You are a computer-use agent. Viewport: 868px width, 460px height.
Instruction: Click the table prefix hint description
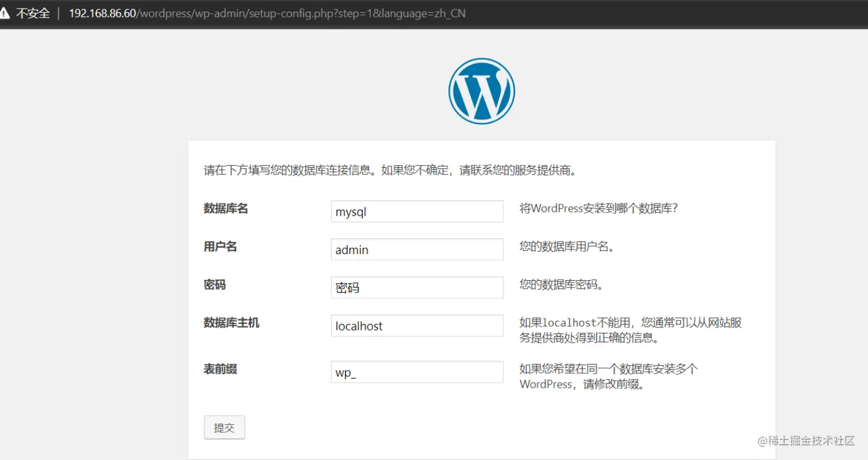point(609,376)
